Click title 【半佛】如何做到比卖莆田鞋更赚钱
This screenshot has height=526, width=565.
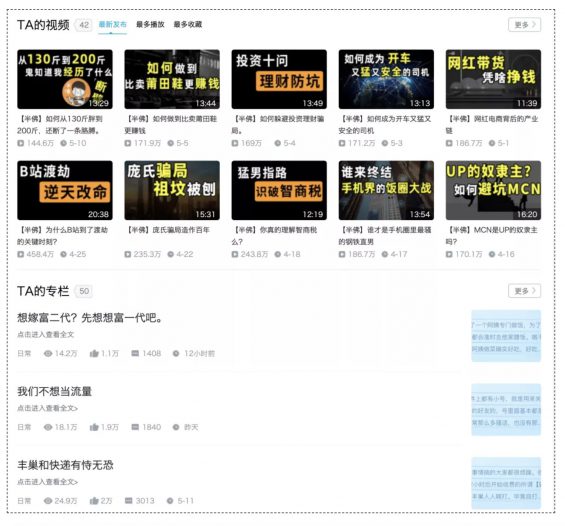[171, 125]
